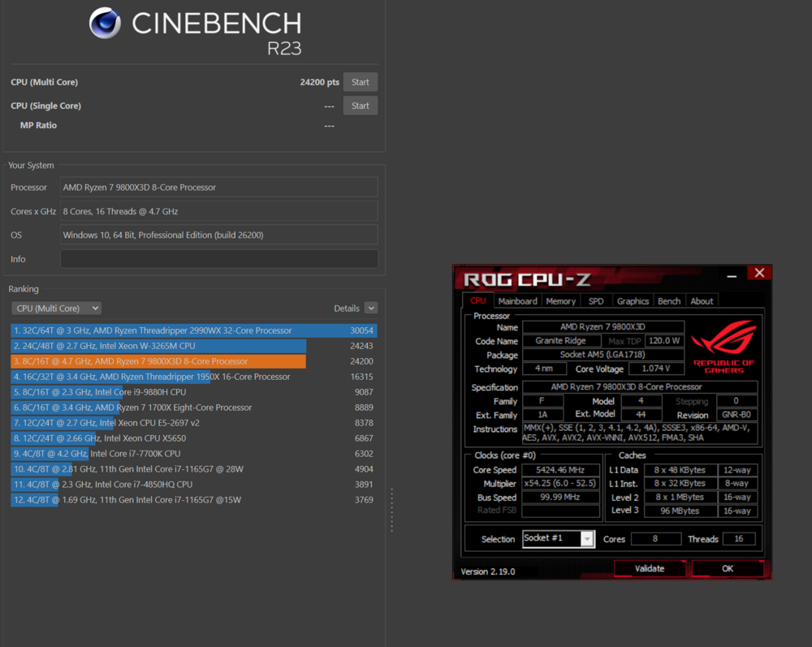Switch to the Mainboard tab
This screenshot has width=812, height=647.
pyautogui.click(x=517, y=301)
